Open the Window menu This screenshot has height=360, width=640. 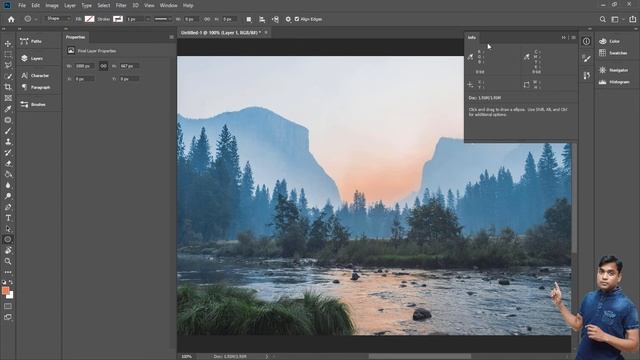[x=168, y=6]
